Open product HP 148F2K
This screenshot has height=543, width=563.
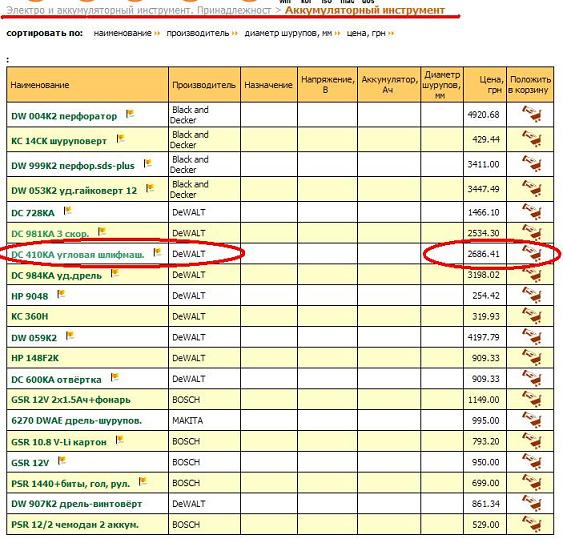35,358
